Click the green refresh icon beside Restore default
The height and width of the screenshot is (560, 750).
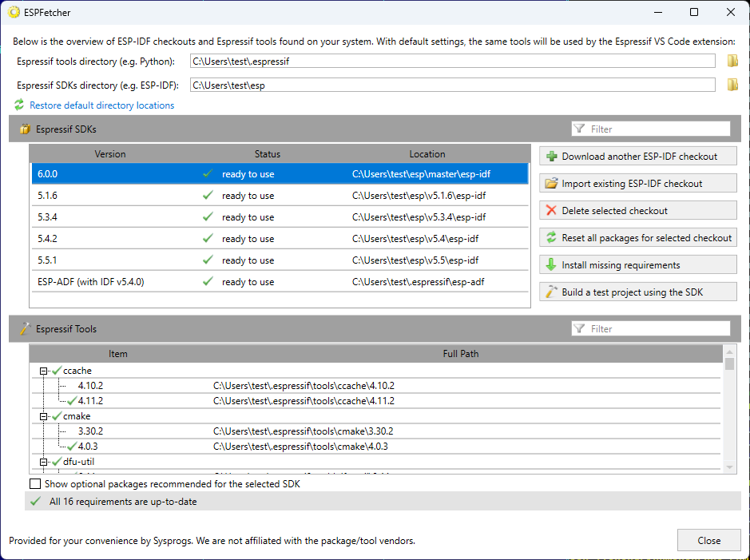(x=19, y=105)
